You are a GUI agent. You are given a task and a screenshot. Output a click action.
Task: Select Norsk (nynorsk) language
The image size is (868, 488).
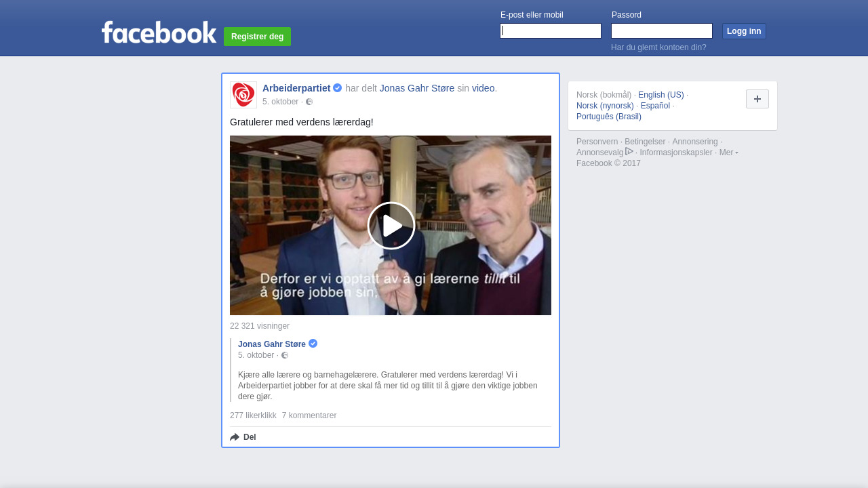point(605,106)
